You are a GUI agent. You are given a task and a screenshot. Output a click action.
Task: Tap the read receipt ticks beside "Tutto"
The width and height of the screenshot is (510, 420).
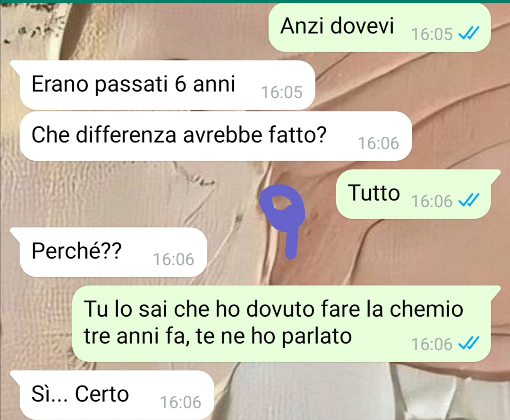[x=469, y=200]
